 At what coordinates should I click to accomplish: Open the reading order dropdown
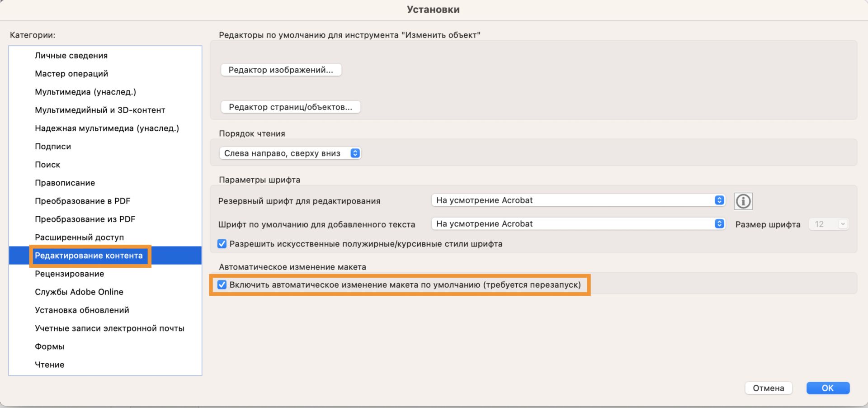[290, 153]
